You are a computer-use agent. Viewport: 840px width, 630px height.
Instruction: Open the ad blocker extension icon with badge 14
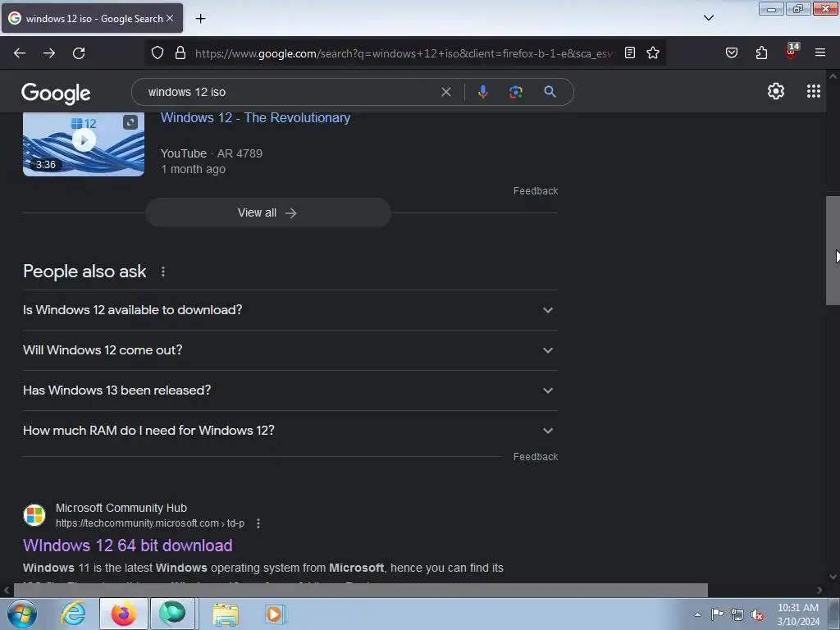(x=792, y=52)
